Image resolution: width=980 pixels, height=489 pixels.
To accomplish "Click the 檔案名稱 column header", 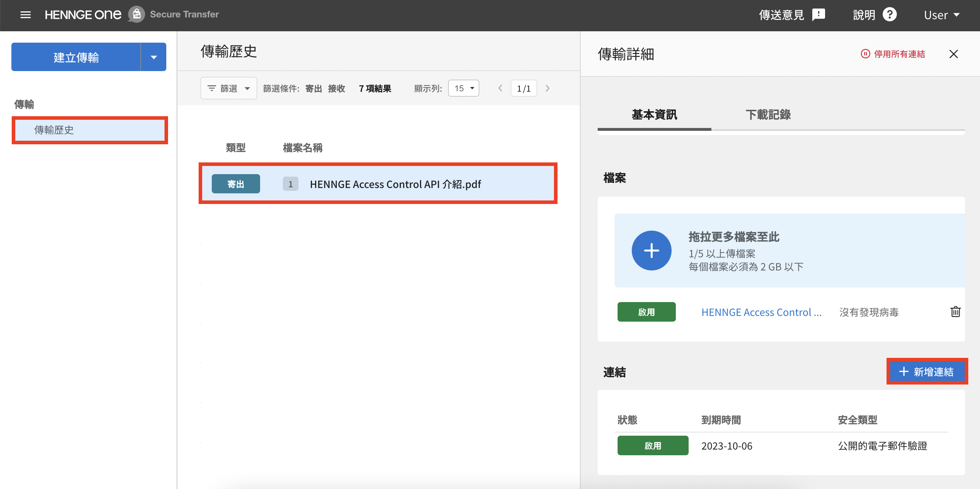I will click(302, 147).
